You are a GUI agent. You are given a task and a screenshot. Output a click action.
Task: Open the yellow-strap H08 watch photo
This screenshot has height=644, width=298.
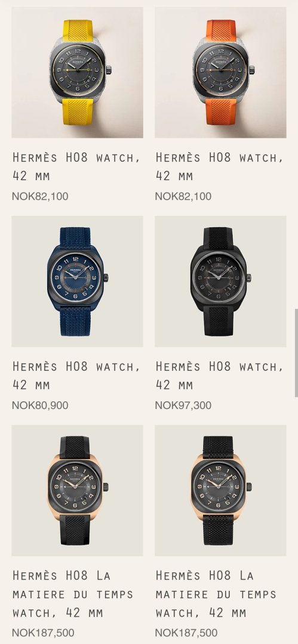tap(78, 72)
